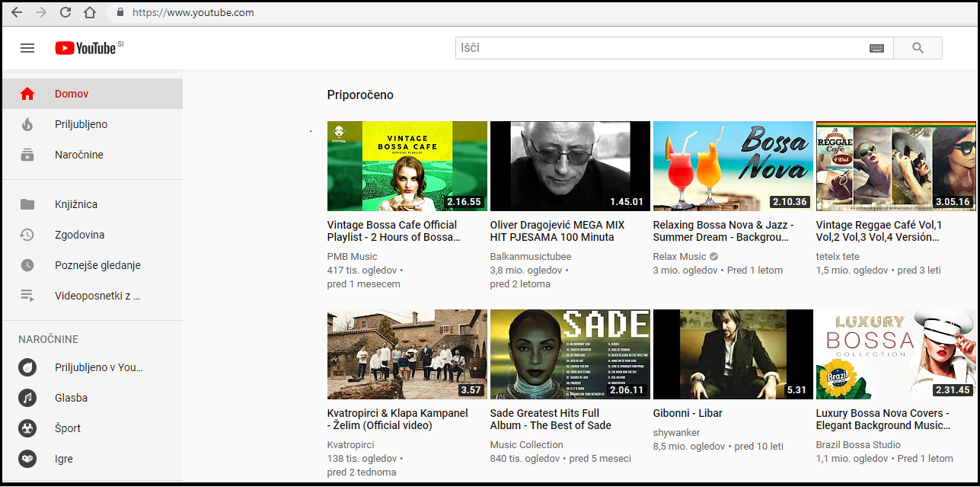Image resolution: width=980 pixels, height=487 pixels.
Task: Click title Vintage Reggae Café Vol,1
Action: click(x=879, y=231)
